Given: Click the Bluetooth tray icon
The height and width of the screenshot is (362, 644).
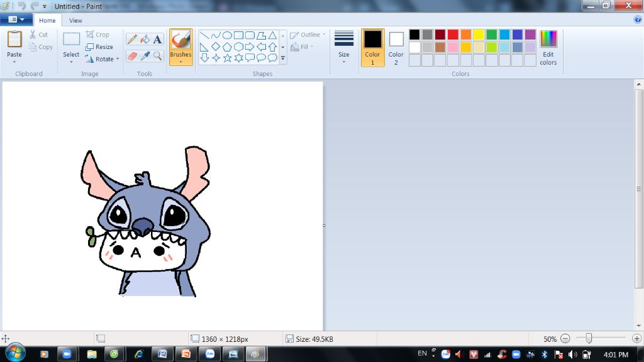Looking at the screenshot, I should 545,354.
